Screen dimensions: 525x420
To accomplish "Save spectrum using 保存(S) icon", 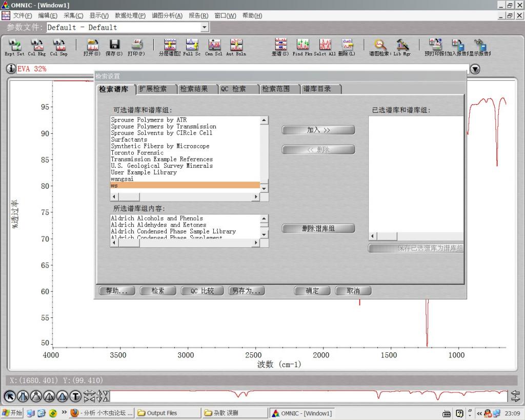I will pos(114,47).
